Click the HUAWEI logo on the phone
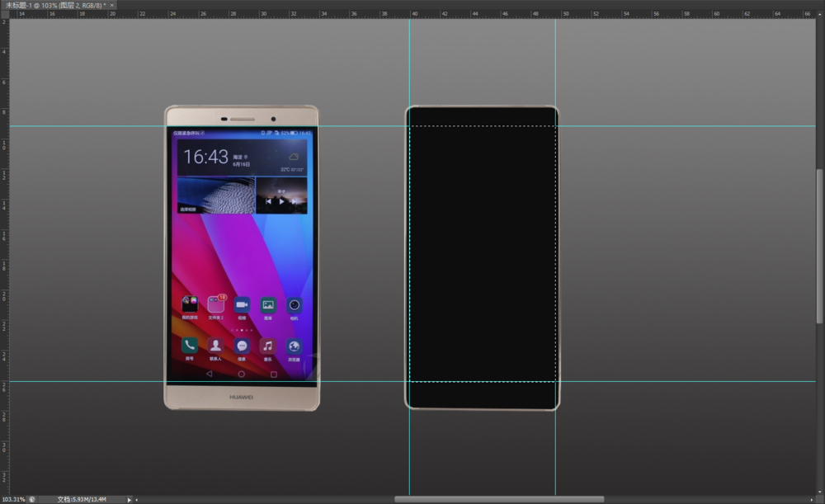 click(242, 398)
